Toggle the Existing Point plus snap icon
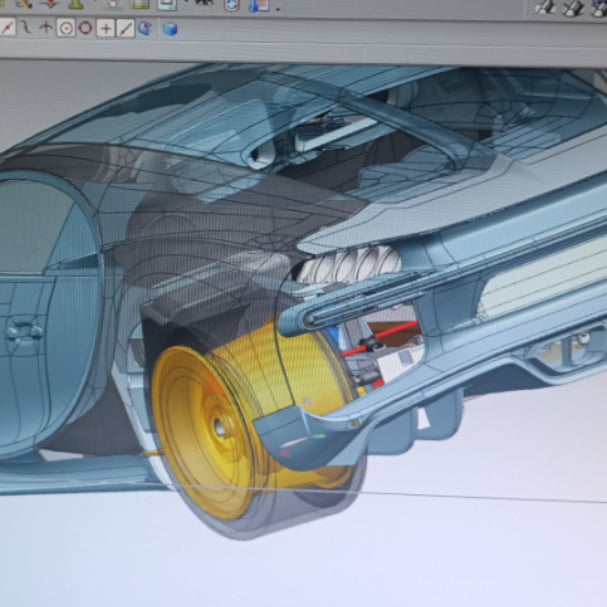The image size is (607, 607). point(105,29)
